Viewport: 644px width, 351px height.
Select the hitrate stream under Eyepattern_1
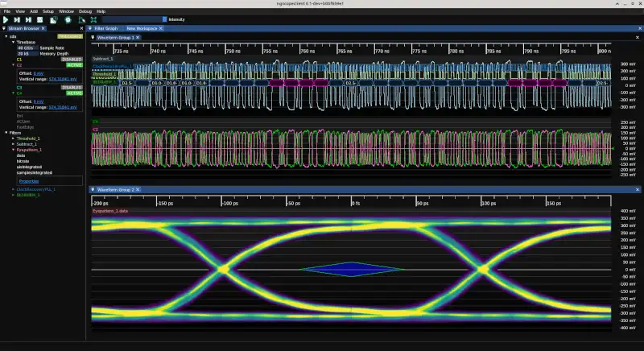click(23, 161)
